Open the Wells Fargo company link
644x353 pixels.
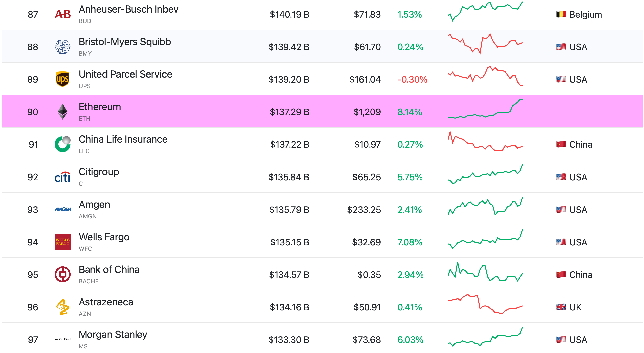click(104, 237)
